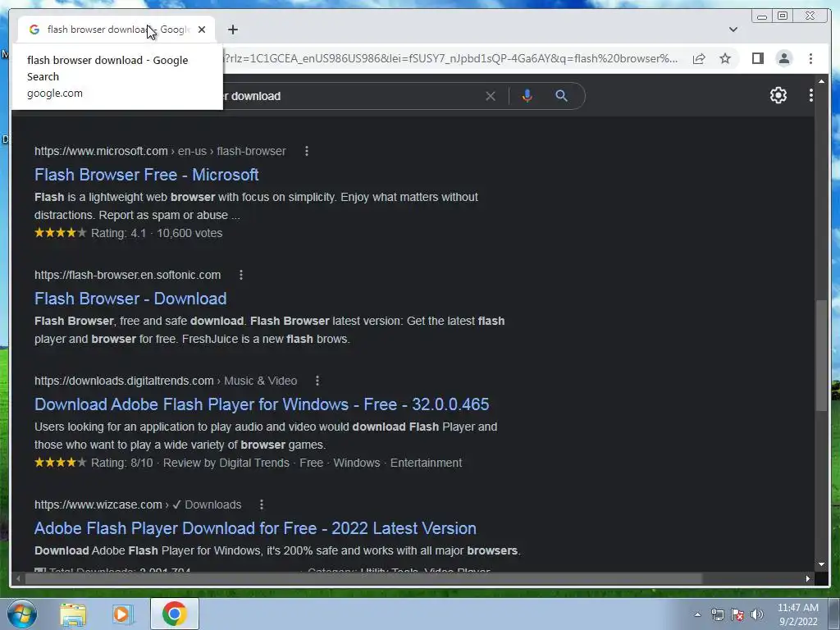Open options for microsoft.com result
The height and width of the screenshot is (630, 840).
coord(307,151)
